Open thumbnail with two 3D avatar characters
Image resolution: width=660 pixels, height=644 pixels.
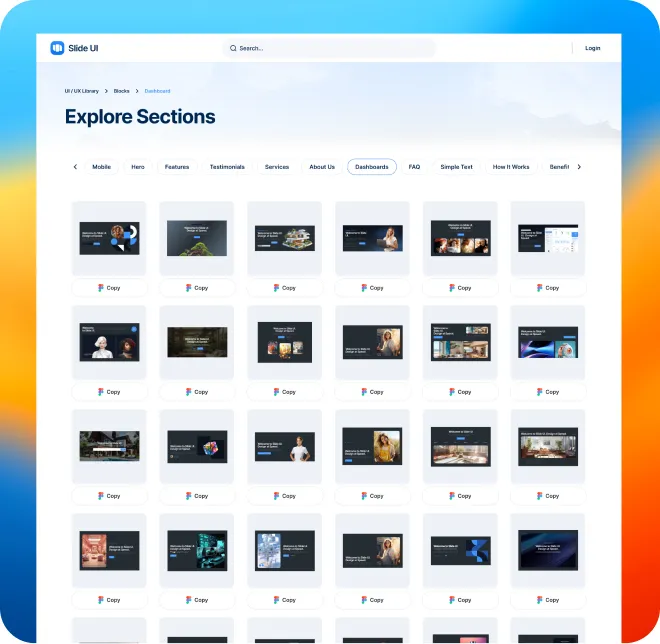109,342
